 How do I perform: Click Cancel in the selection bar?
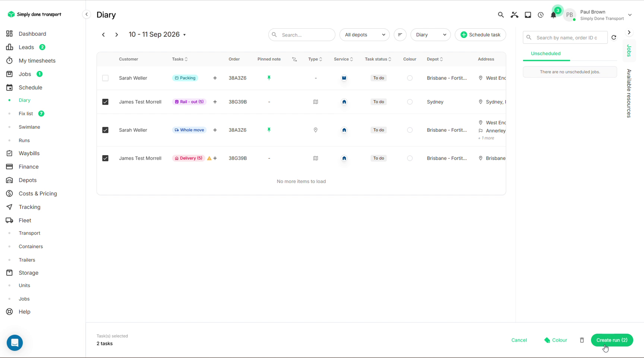click(519, 340)
